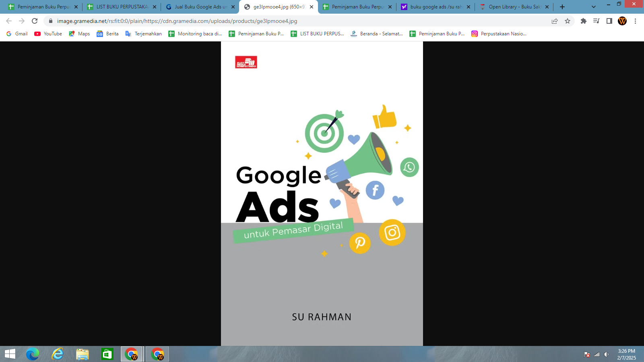Bookmark this page with the star icon
The width and height of the screenshot is (644, 362).
click(x=568, y=21)
